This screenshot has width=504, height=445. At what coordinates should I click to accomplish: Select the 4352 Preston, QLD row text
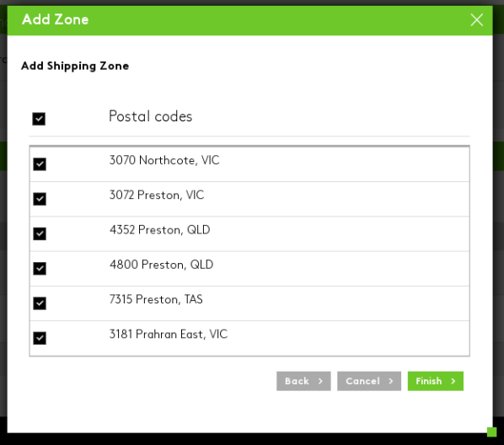pyautogui.click(x=160, y=229)
